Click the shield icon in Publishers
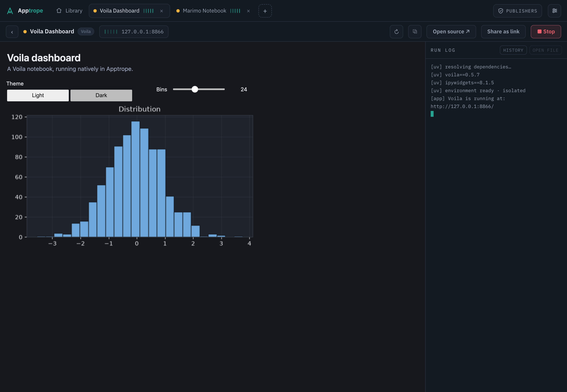This screenshot has height=392, width=567. [501, 11]
